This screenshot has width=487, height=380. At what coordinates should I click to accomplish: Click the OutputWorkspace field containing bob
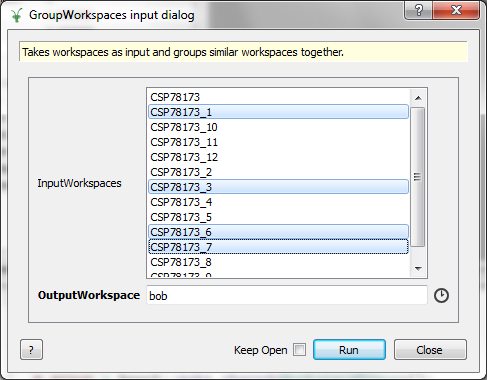click(x=287, y=295)
